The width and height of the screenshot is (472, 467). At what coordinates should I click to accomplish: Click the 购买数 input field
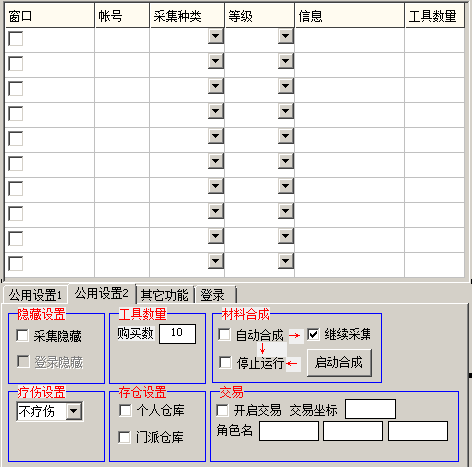coord(177,334)
